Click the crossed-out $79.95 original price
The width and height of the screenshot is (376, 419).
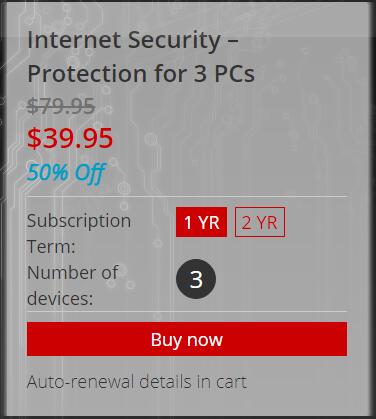61,106
